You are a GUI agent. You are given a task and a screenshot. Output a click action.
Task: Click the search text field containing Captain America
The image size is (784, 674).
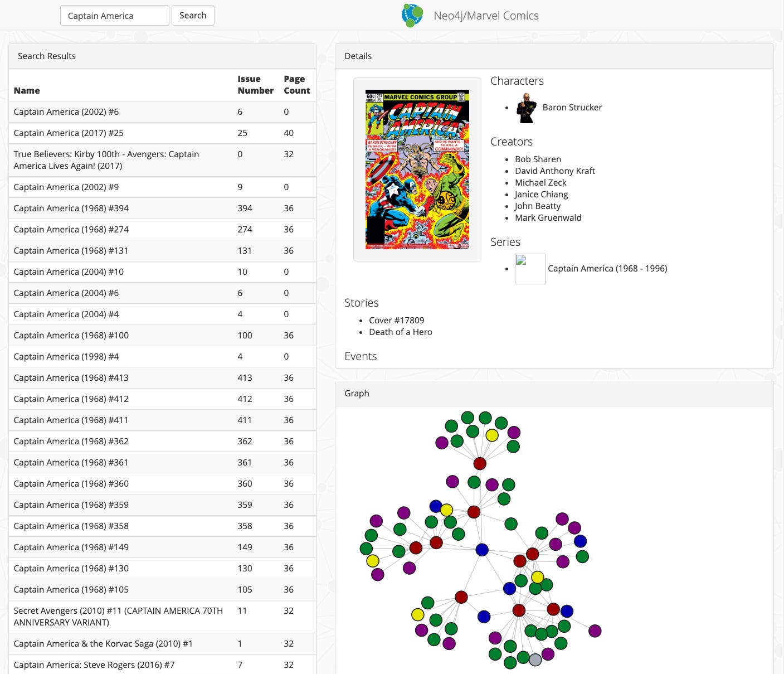tap(115, 16)
